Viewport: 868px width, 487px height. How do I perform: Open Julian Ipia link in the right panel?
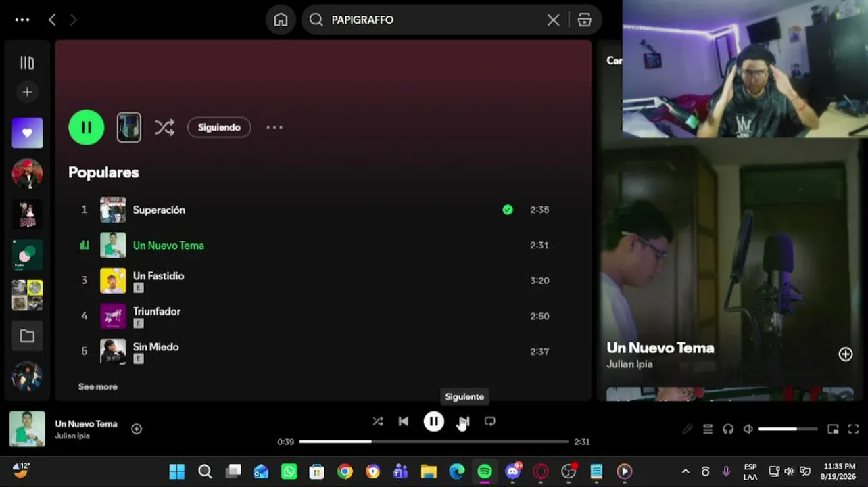629,364
